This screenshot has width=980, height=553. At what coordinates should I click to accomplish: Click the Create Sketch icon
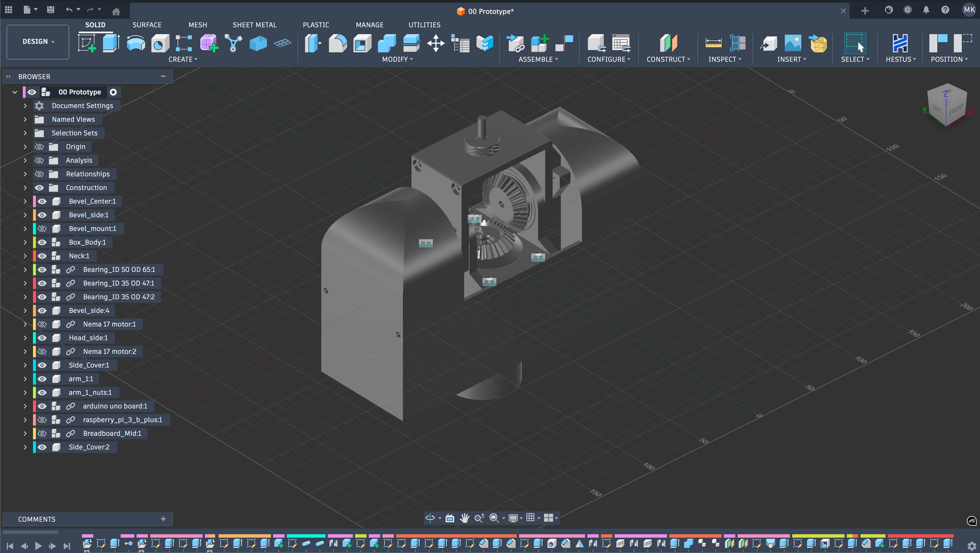click(87, 43)
